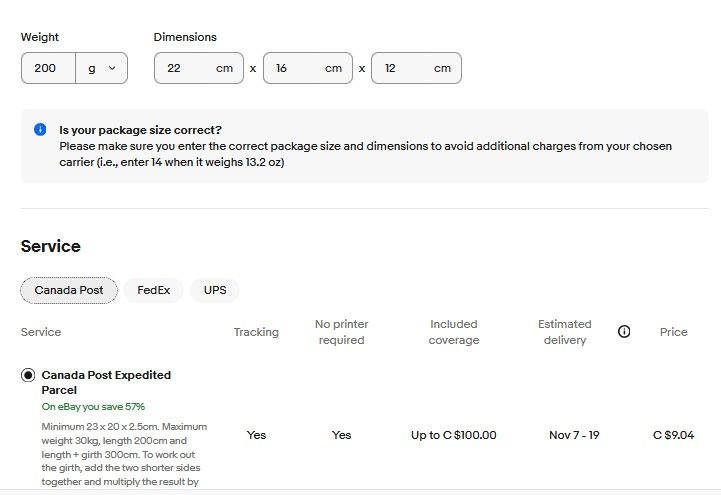Click the second dimension field with 16 cm
This screenshot has width=721, height=495.
[x=307, y=68]
